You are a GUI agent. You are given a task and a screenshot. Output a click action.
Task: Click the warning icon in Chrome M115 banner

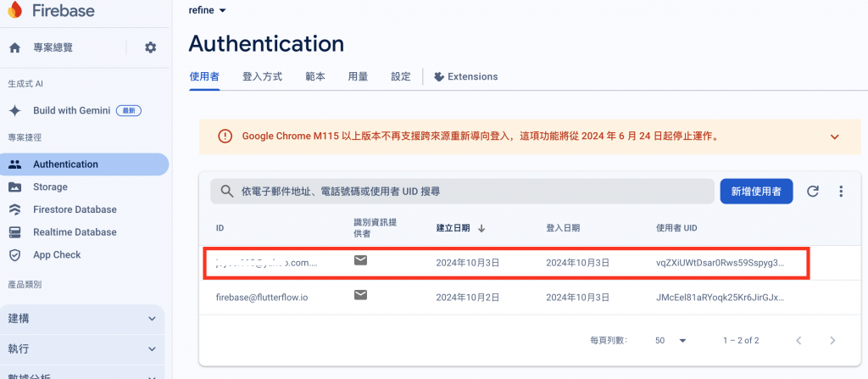[225, 137]
